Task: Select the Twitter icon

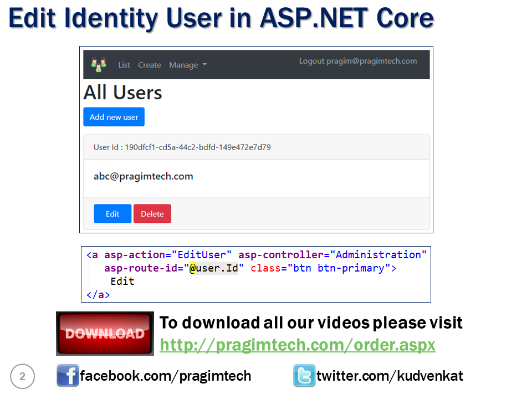Action: (x=304, y=376)
